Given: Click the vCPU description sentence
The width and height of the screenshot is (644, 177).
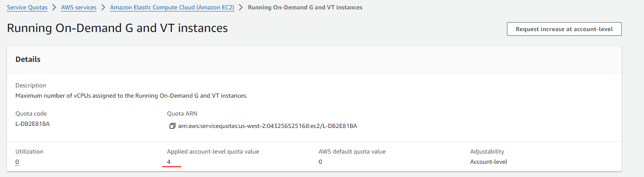Looking at the screenshot, I should (x=131, y=96).
